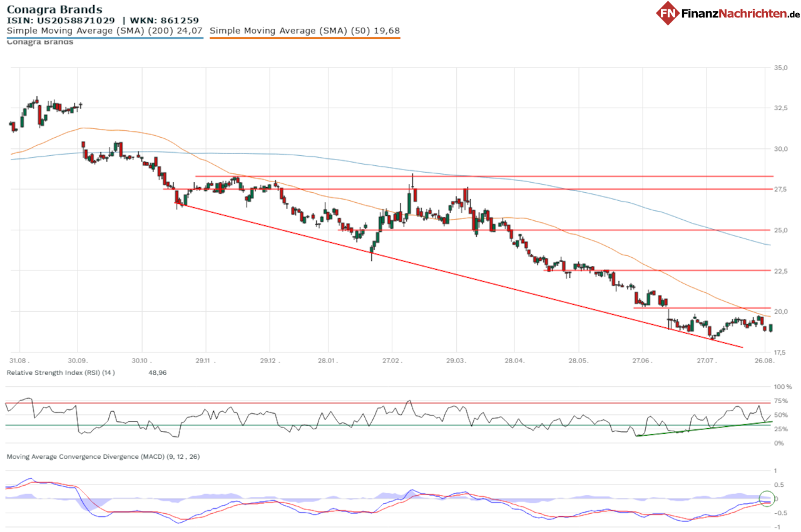
Task: Click the orange SMA 50 legend line
Action: (x=305, y=38)
